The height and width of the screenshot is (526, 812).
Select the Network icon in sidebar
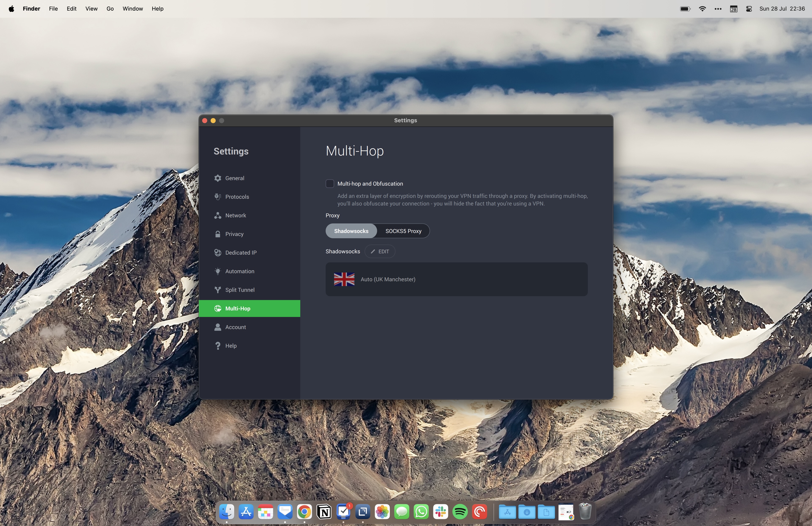[218, 215]
